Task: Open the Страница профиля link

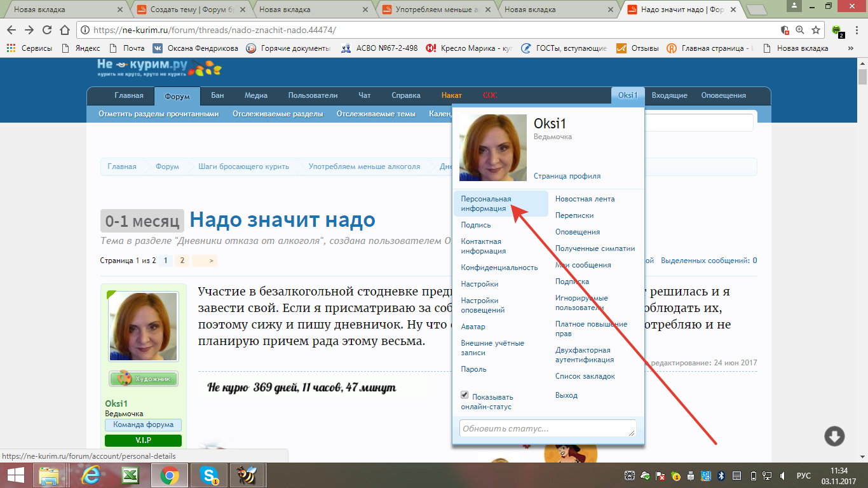Action: pos(567,176)
